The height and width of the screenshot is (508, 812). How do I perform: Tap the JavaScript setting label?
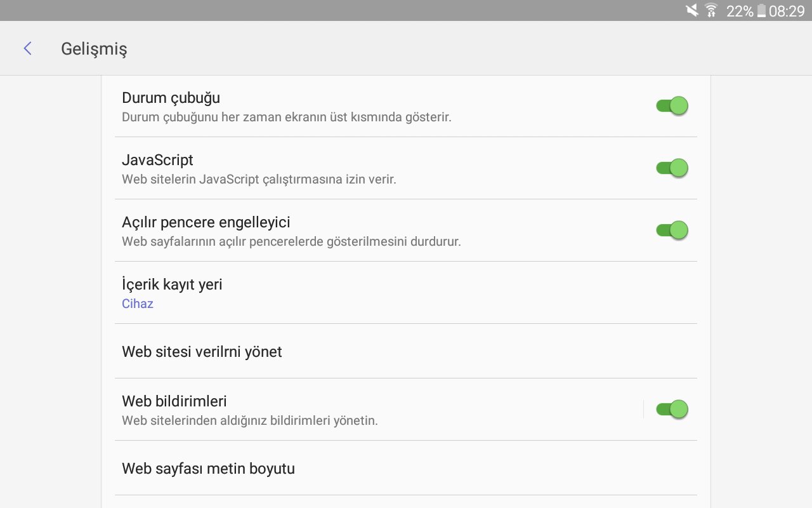(x=157, y=160)
